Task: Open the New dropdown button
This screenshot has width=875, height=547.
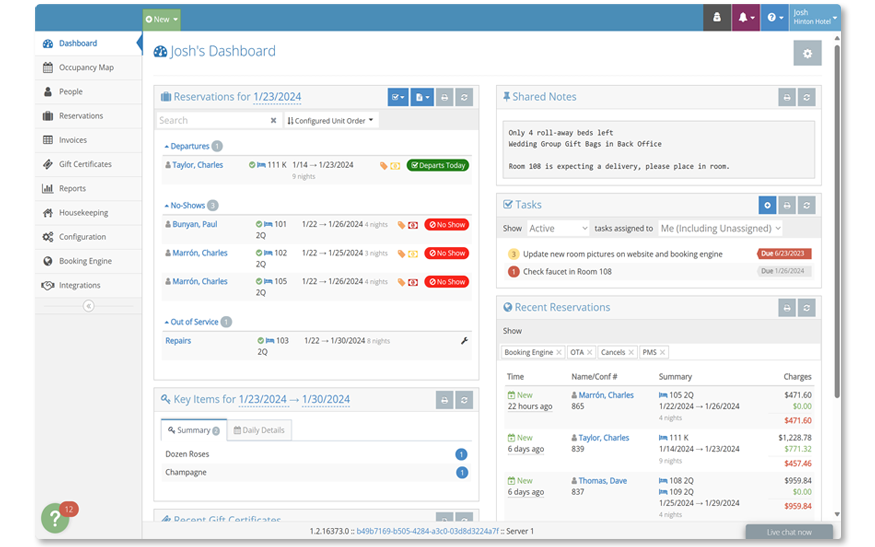Action: point(161,20)
